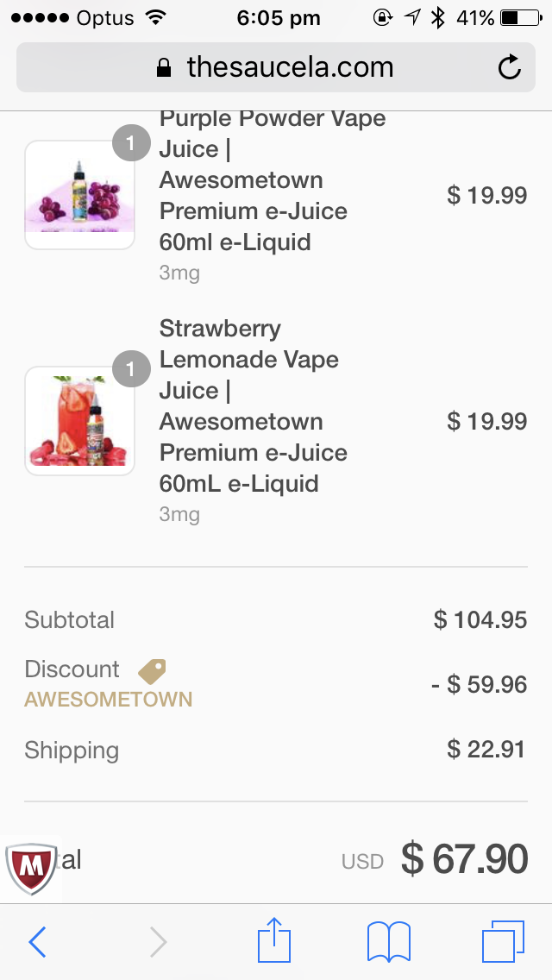Viewport: 552px width, 980px height.
Task: Tap the quantity badge on Strawberry Lemonade
Action: (x=131, y=370)
